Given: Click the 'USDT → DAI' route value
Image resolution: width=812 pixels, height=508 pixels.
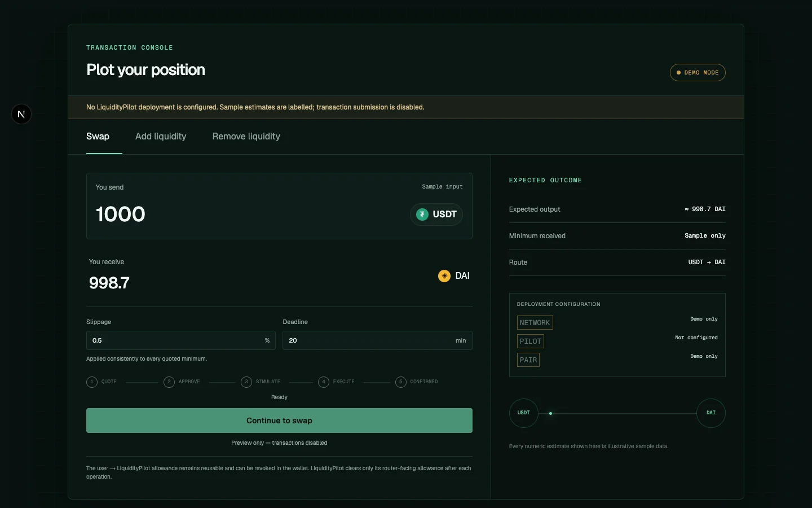Looking at the screenshot, I should pyautogui.click(x=707, y=262).
